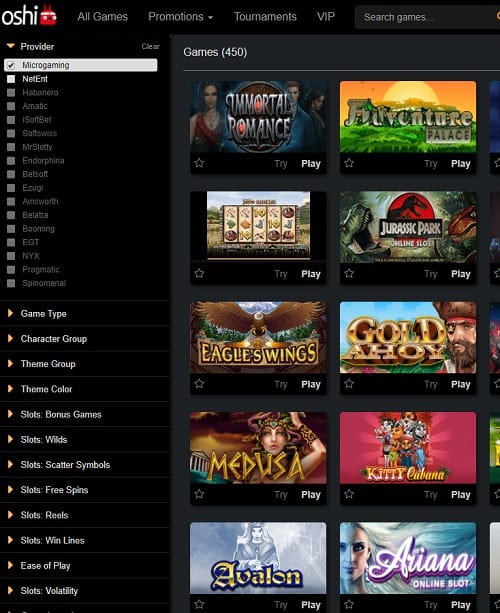Tick the Habanero provider checkbox

[x=11, y=93]
